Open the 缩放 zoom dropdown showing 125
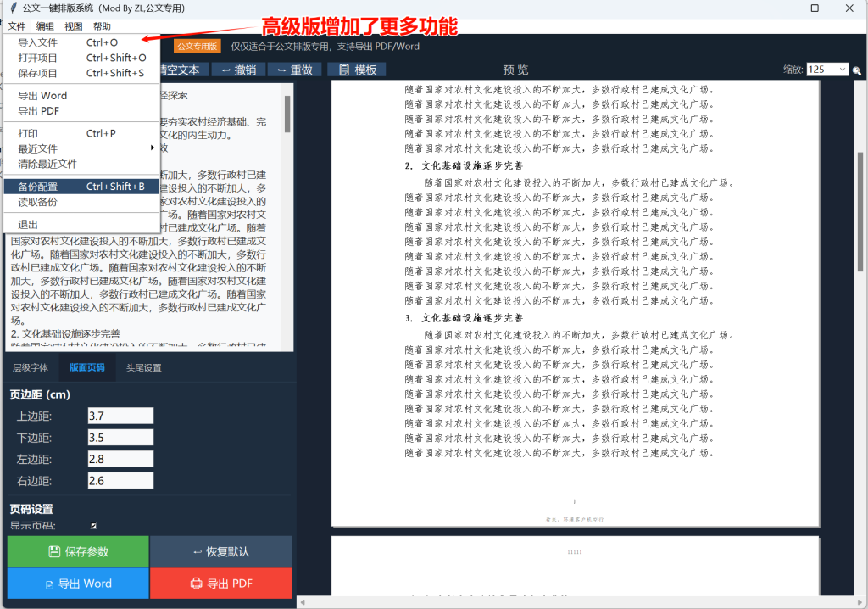The height and width of the screenshot is (609, 868). tap(827, 70)
